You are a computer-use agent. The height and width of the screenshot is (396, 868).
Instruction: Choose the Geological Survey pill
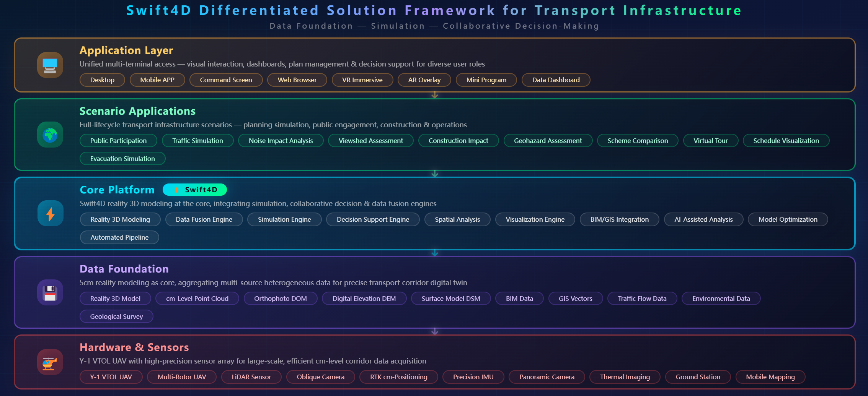[116, 316]
